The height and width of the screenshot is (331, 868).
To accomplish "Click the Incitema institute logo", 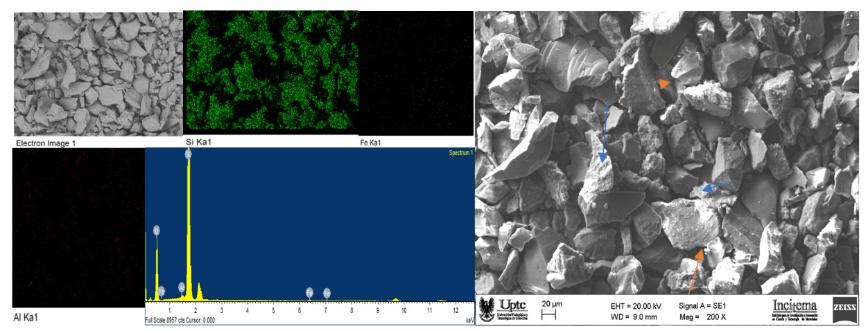I will point(795,309).
